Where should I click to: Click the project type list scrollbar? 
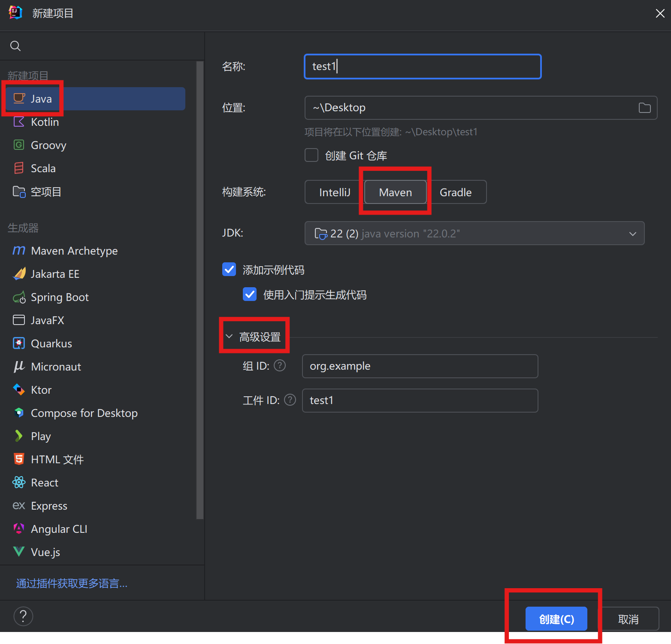(199, 290)
